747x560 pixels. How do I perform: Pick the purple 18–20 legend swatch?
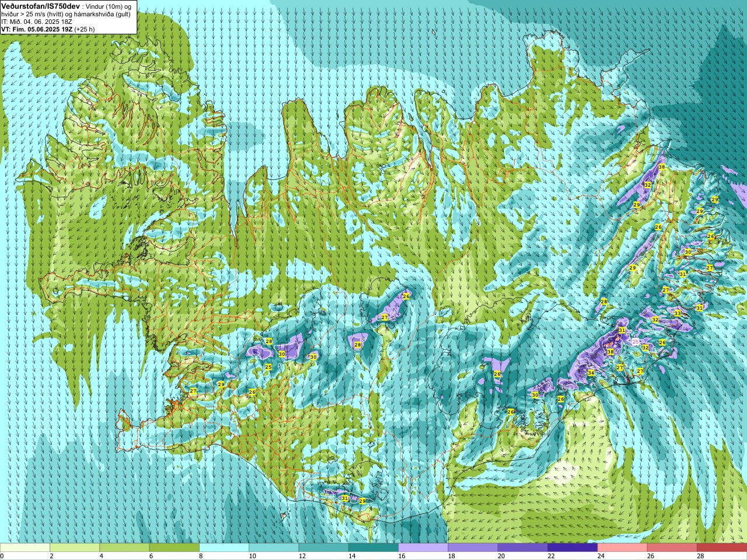click(x=473, y=548)
